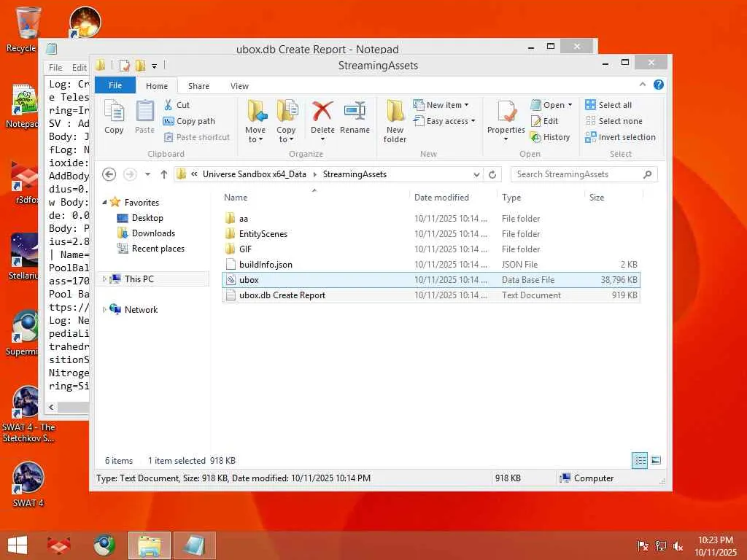Customize Quick Access Toolbar dropdown
This screenshot has height=560, width=747.
(155, 66)
